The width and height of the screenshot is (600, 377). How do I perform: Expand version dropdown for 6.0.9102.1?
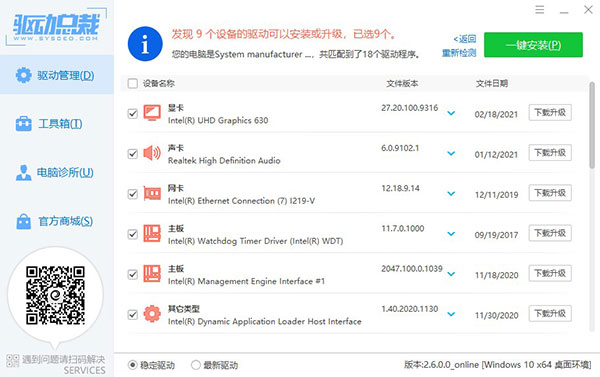(451, 153)
